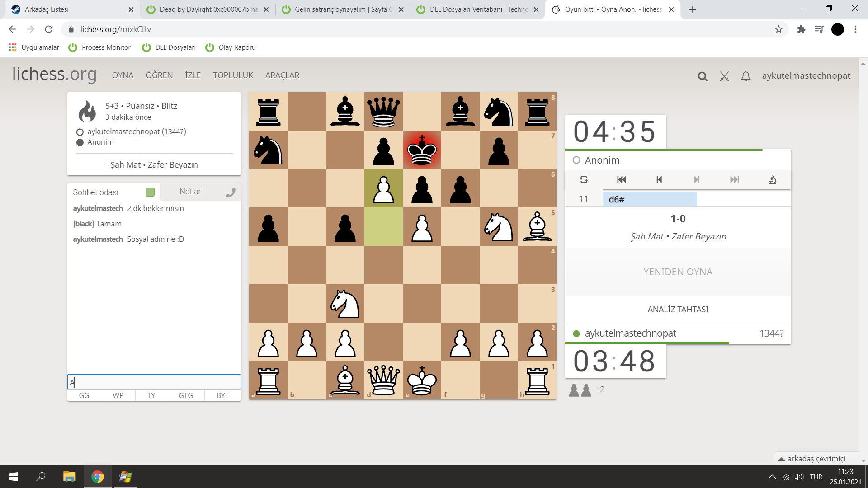The width and height of the screenshot is (868, 488).
Task: Open challenges crossed swords icon
Action: pyautogui.click(x=724, y=76)
